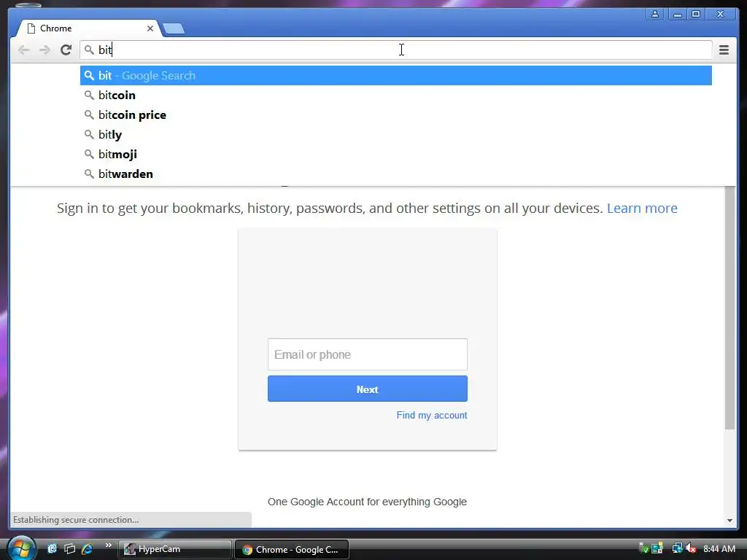
Task: Click the first quick launch icon
Action: coord(52,549)
